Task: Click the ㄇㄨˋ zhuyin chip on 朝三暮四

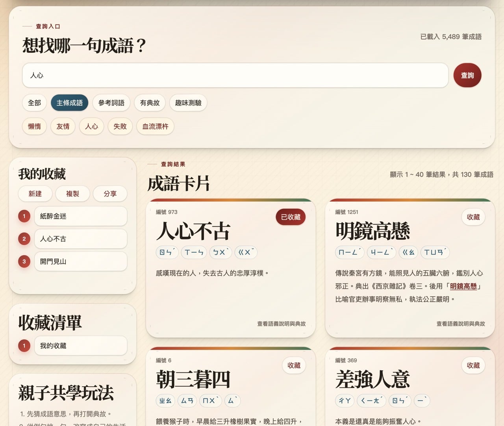Action: click(211, 401)
